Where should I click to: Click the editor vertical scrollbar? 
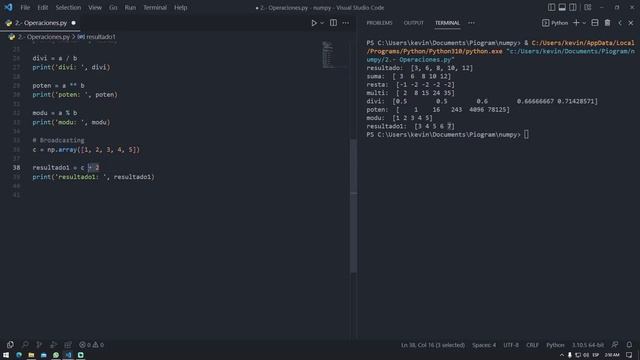353,206
